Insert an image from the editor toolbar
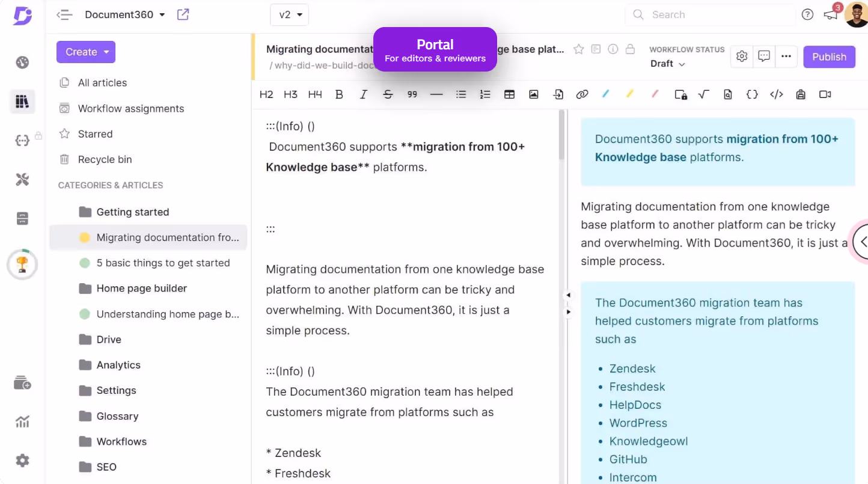 533,94
